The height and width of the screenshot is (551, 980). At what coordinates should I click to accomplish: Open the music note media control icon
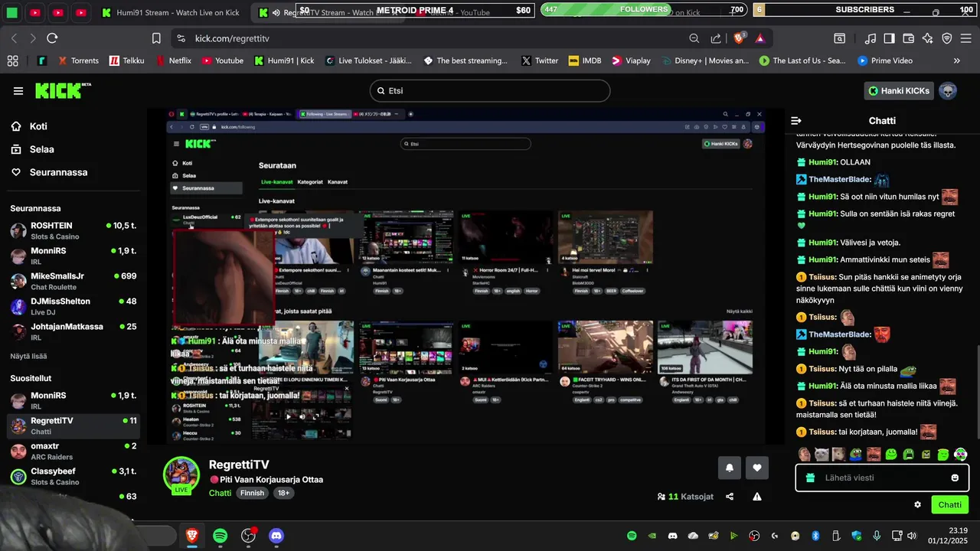(871, 38)
